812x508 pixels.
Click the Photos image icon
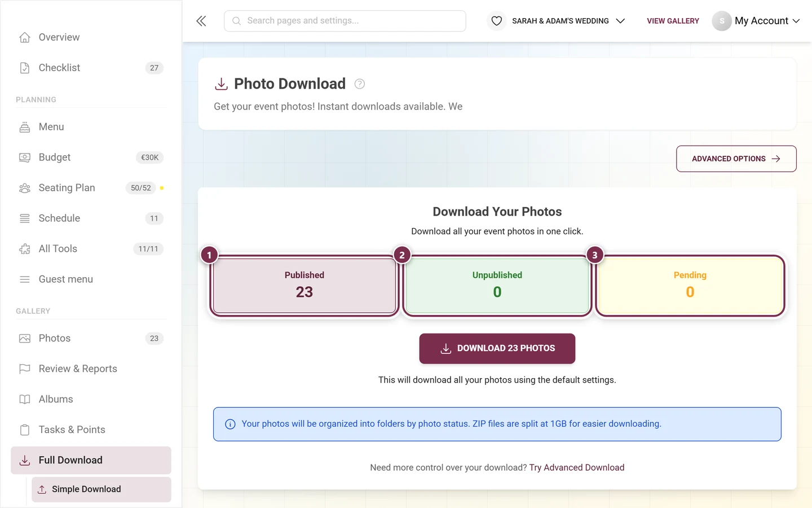25,339
